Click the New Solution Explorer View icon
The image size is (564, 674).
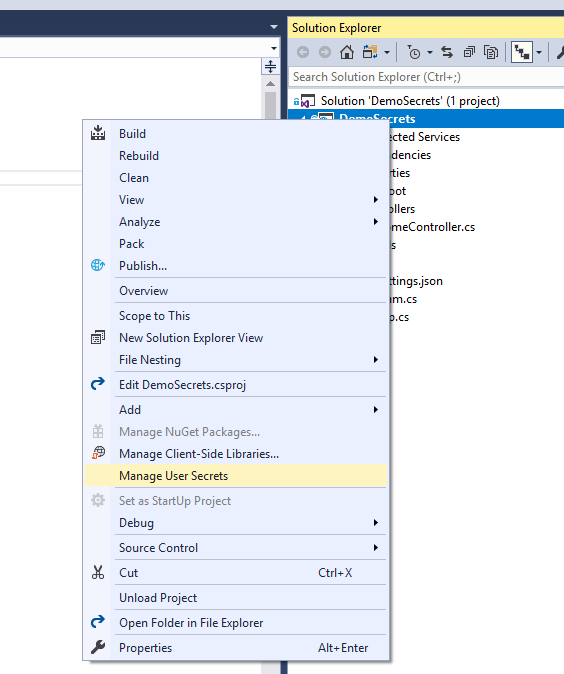tap(98, 337)
